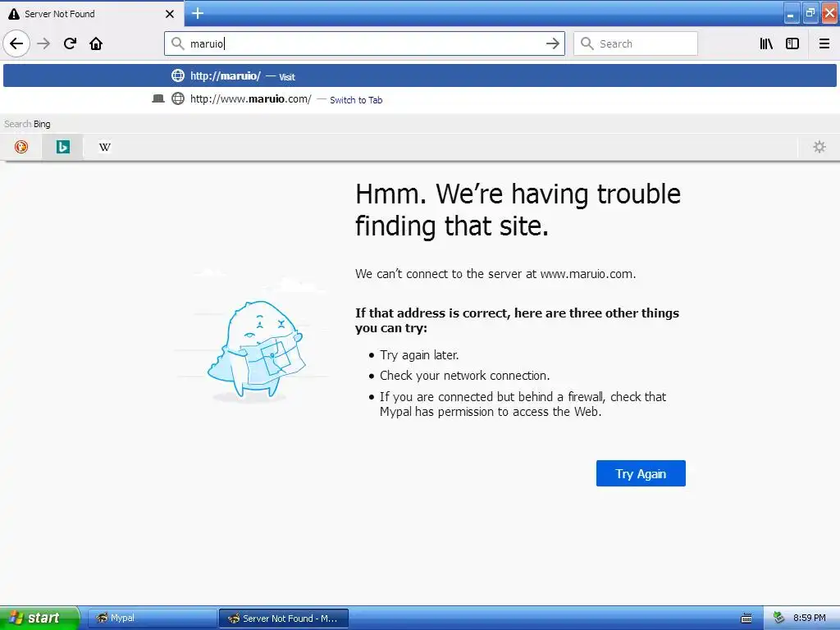Go back to the previous page
Viewport: 840px width, 630px height.
coord(16,43)
